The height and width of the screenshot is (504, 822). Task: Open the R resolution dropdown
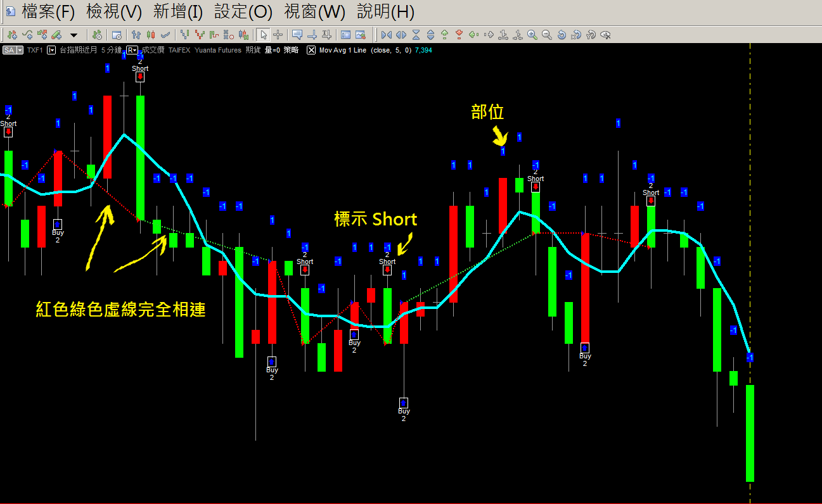click(x=132, y=50)
